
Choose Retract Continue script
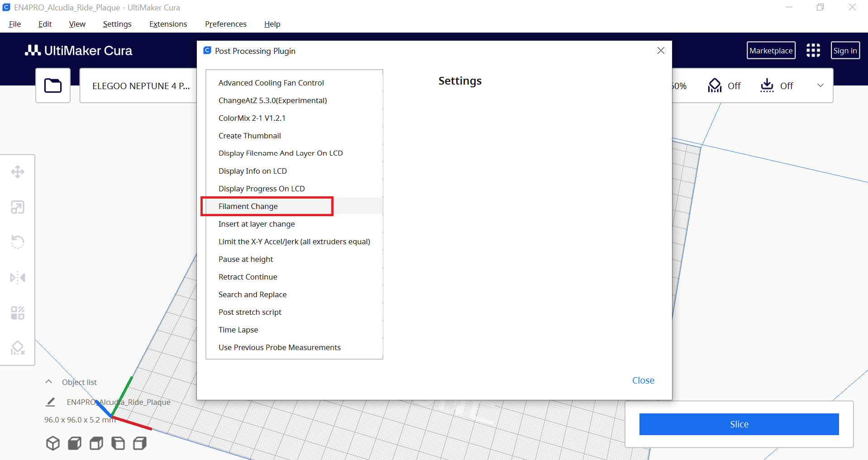pos(294,277)
